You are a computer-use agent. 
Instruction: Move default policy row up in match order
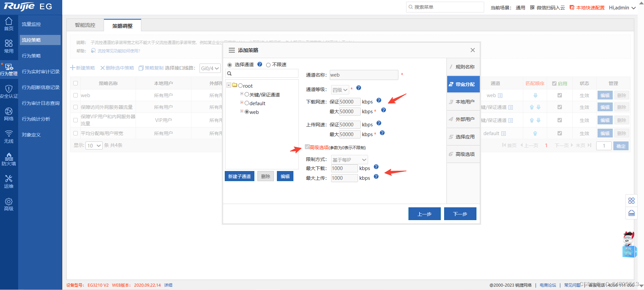[535, 133]
